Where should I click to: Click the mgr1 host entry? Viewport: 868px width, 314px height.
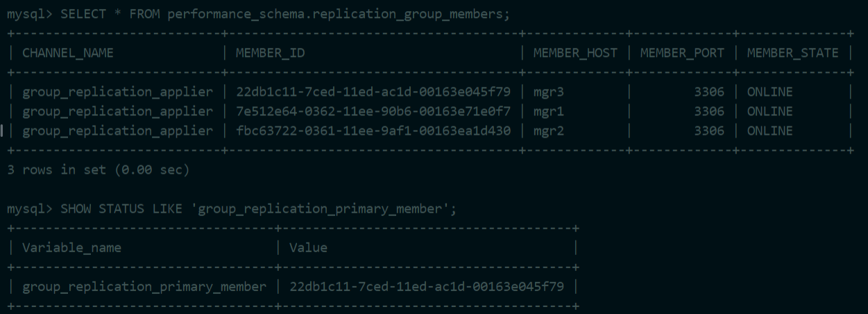548,111
